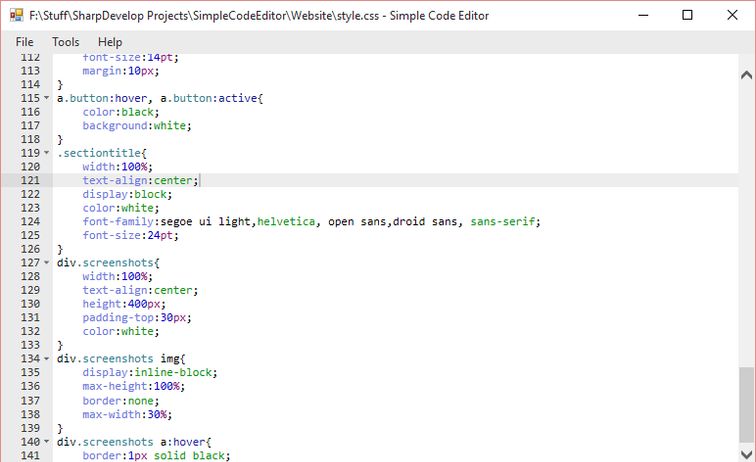756x462 pixels.
Task: Minimize the Simple Code Editor window
Action: 640,15
